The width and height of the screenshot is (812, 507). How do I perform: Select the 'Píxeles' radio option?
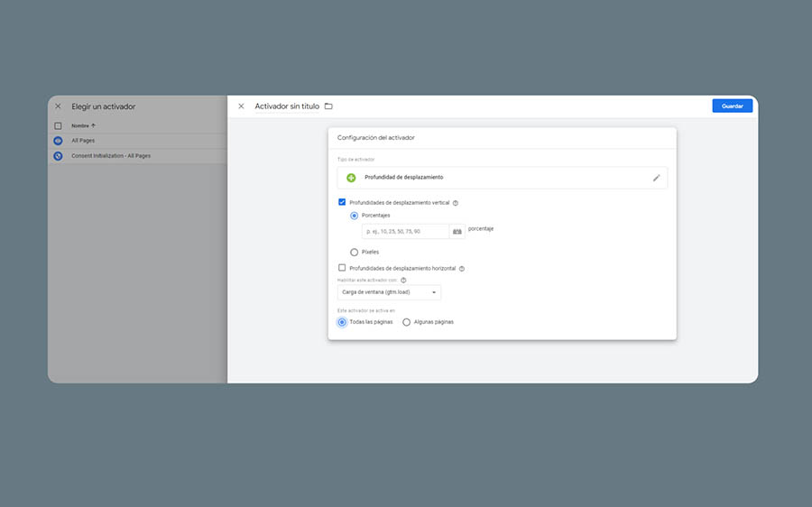(x=354, y=252)
